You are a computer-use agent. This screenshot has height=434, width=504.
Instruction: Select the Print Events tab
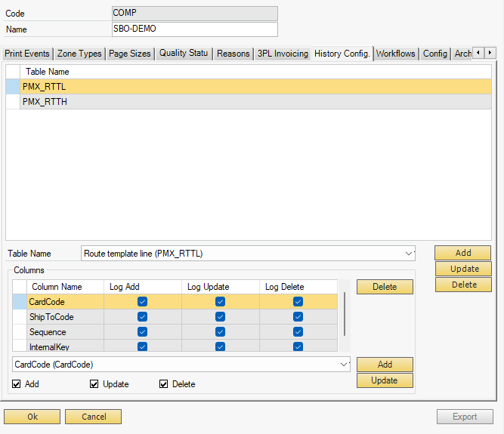pos(27,54)
